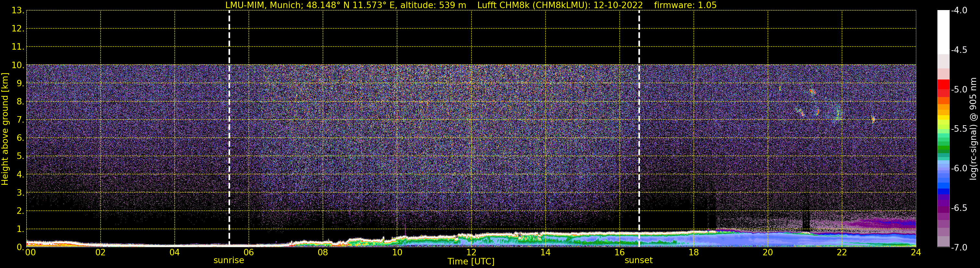Click the 'Time [UTC]' axis label
Screen dimensions: 980x268
click(x=471, y=262)
